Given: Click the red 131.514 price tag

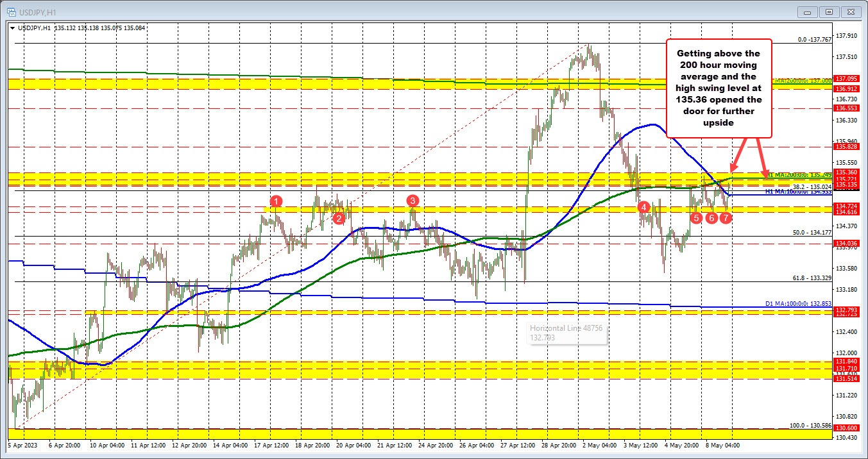Looking at the screenshot, I should [847, 379].
